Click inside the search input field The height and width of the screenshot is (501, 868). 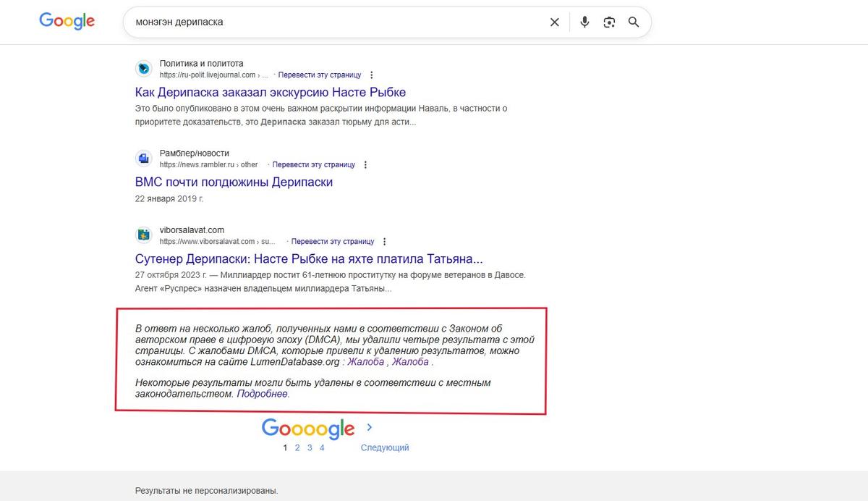tap(325, 22)
